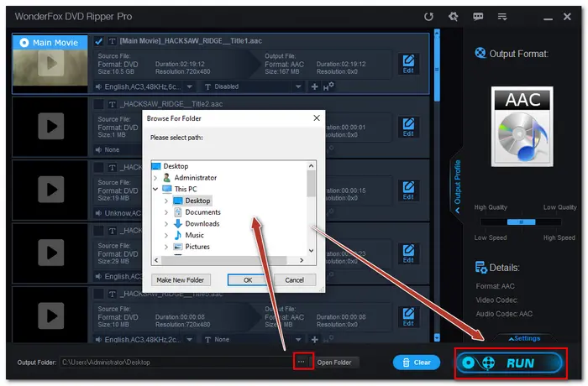Click the AAC output format icon
The height and width of the screenshot is (386, 588).
(522, 127)
